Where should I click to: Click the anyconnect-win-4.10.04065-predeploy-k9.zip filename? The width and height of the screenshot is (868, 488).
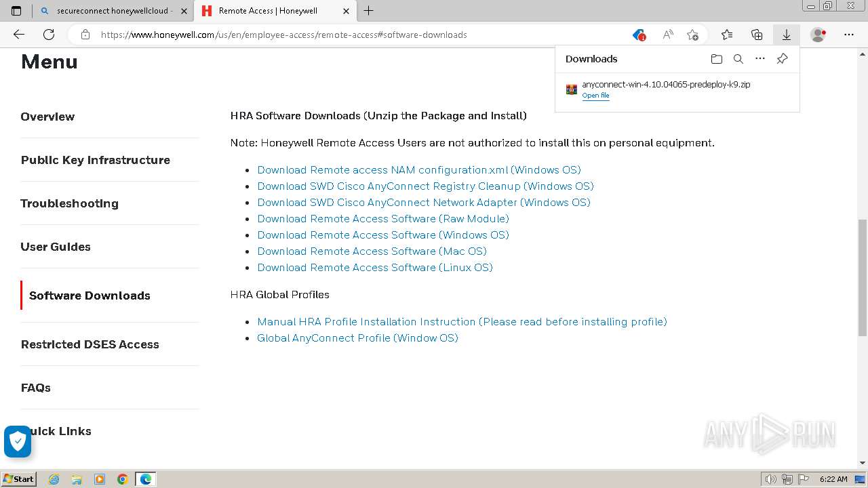click(666, 84)
